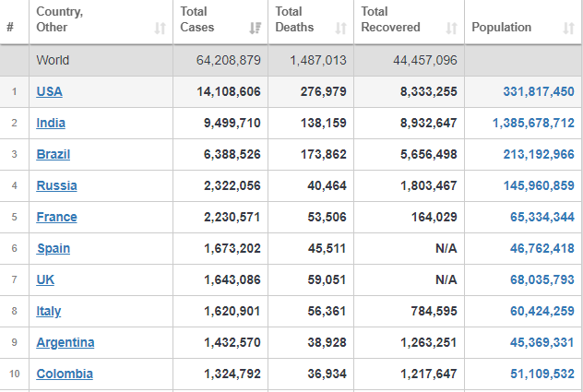Screen dimensions: 583x392
Task: Select UK total cases 1,643,086
Action: (x=232, y=279)
